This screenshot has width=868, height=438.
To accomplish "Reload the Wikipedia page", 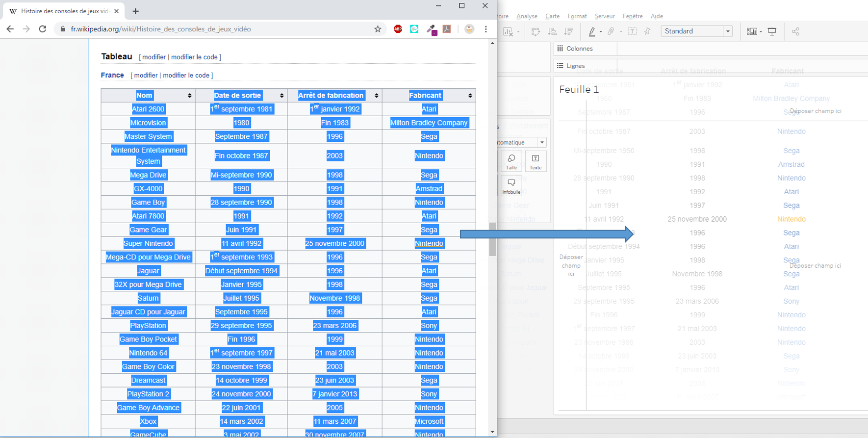I will 43,29.
